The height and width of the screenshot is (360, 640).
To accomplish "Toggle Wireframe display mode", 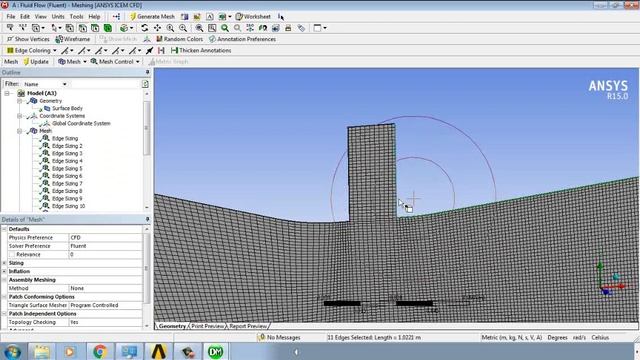I will (x=73, y=39).
